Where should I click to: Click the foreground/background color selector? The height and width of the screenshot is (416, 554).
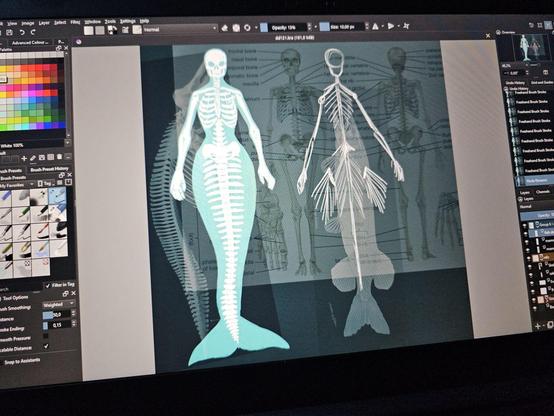[113, 30]
